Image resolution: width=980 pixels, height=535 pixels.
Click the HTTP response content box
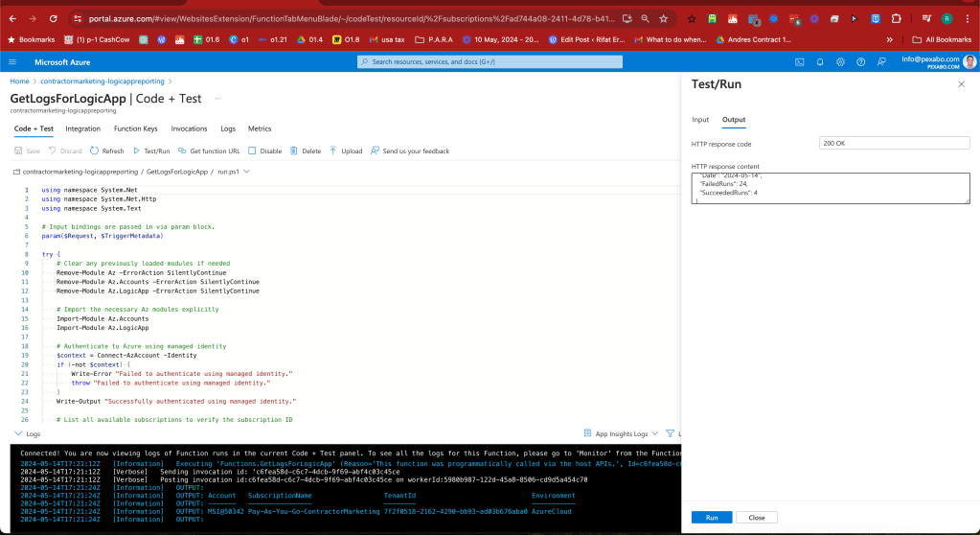tap(831, 188)
